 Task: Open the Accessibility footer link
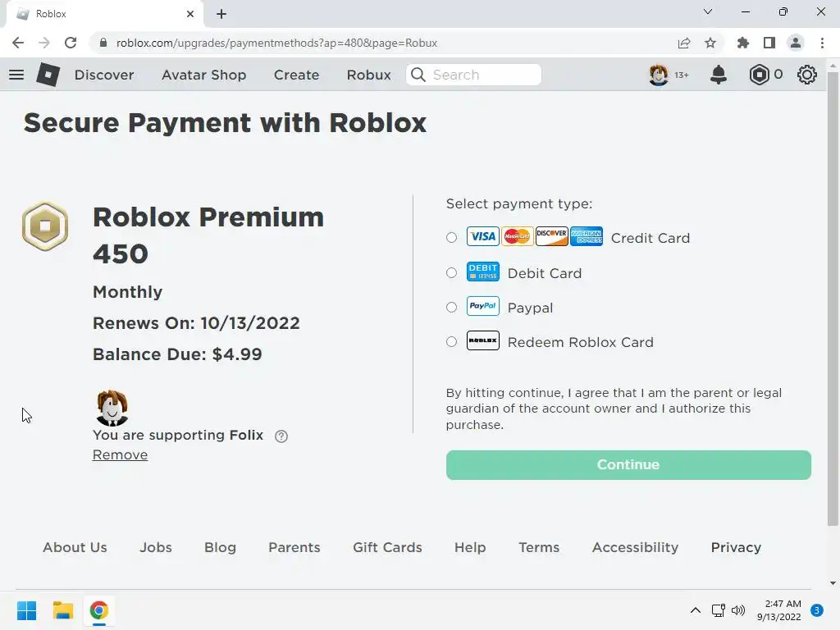636,547
